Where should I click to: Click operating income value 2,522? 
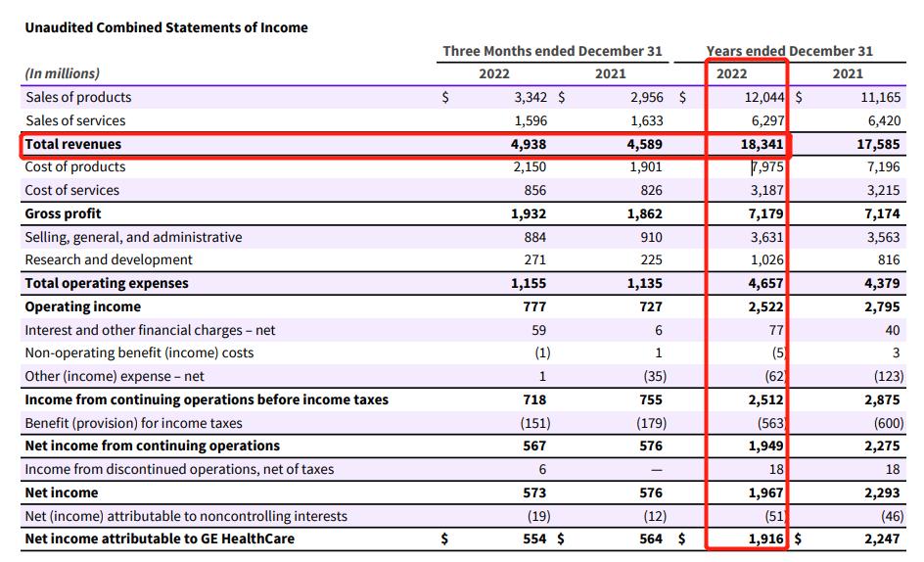(x=765, y=306)
